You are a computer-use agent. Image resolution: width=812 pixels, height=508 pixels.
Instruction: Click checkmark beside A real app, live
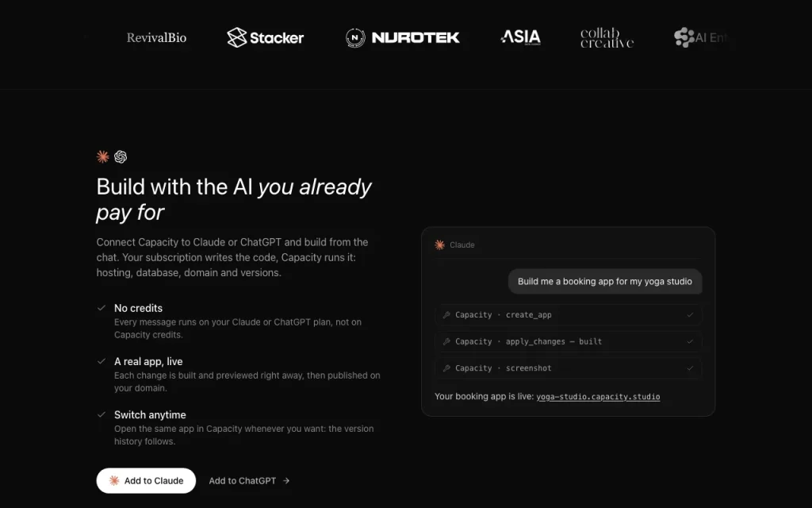click(x=101, y=361)
